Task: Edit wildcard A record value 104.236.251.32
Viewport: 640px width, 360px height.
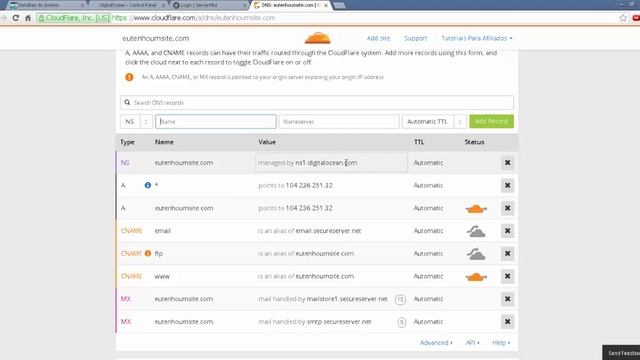Action: [309, 185]
